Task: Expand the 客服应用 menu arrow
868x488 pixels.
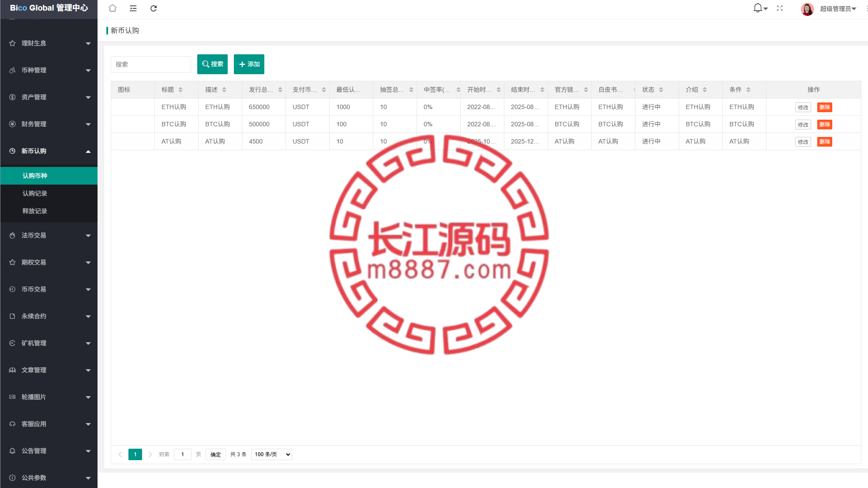Action: pyautogui.click(x=88, y=424)
